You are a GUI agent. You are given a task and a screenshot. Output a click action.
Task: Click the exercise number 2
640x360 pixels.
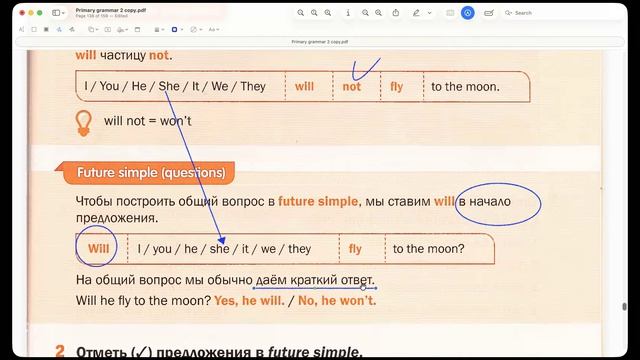click(x=60, y=351)
